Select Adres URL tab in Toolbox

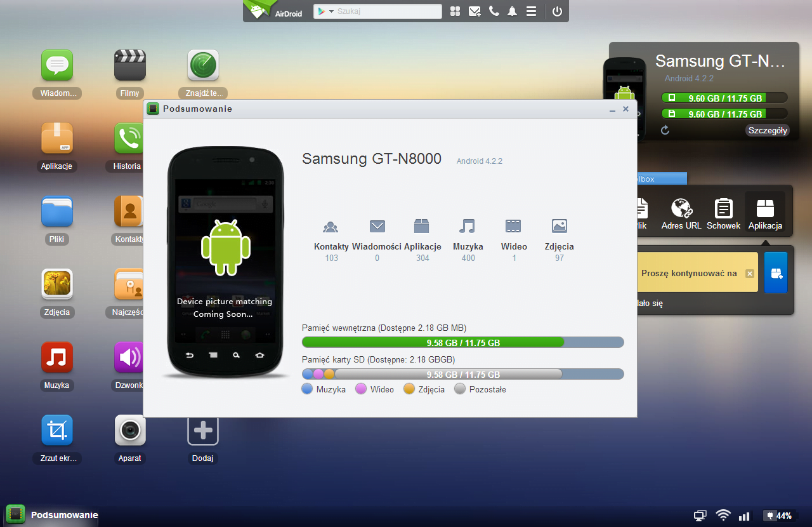click(x=681, y=214)
